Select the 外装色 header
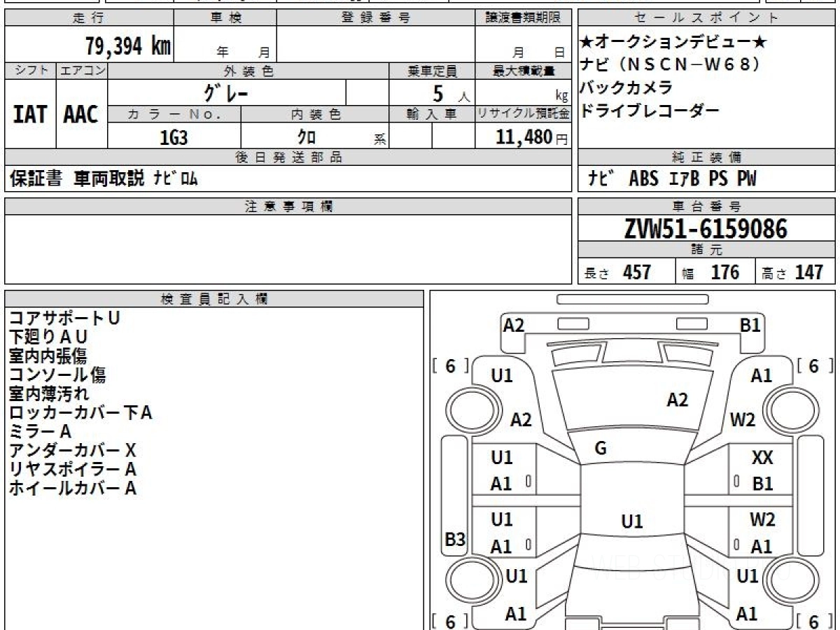The height and width of the screenshot is (630, 840). click(x=248, y=71)
